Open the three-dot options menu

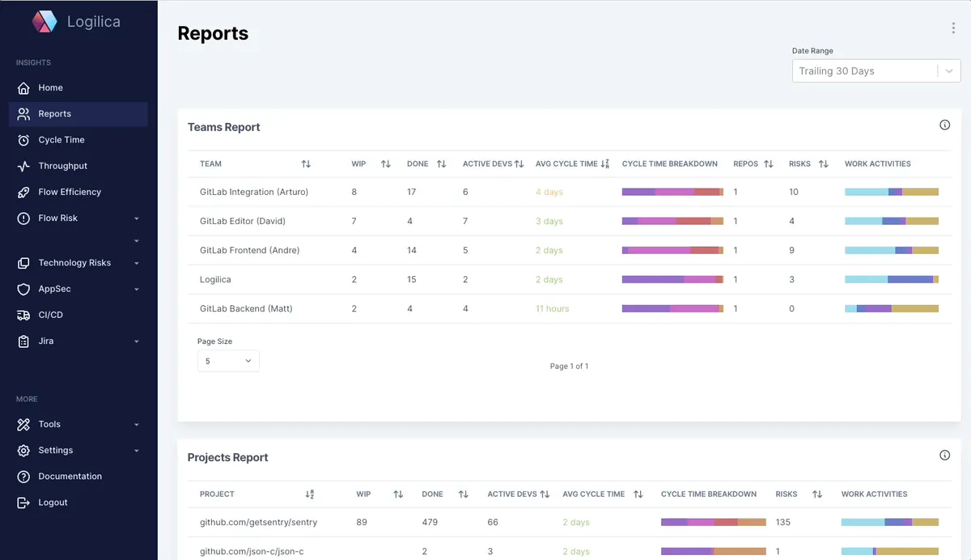click(x=953, y=28)
